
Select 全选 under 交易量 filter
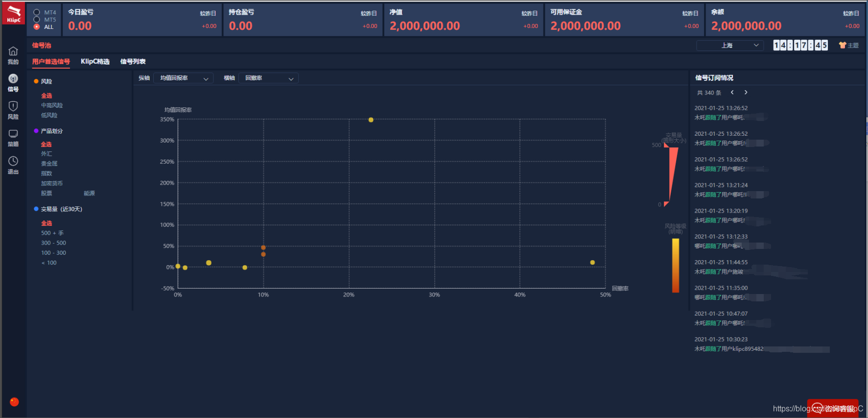(47, 223)
